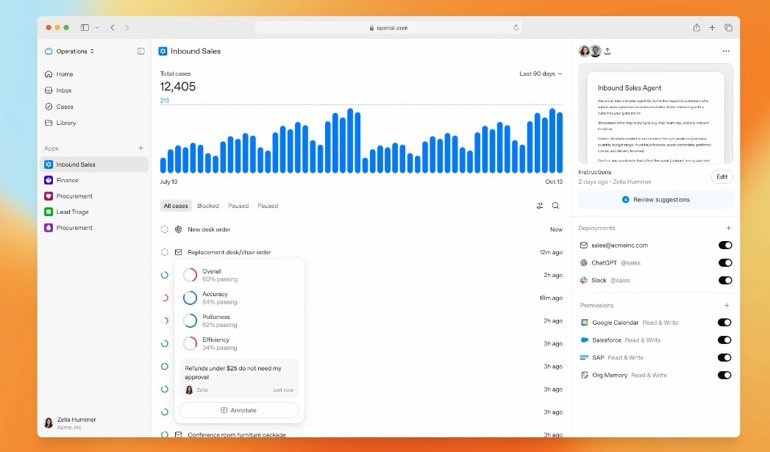
Task: Click the Annotate button in the popup
Action: (239, 410)
